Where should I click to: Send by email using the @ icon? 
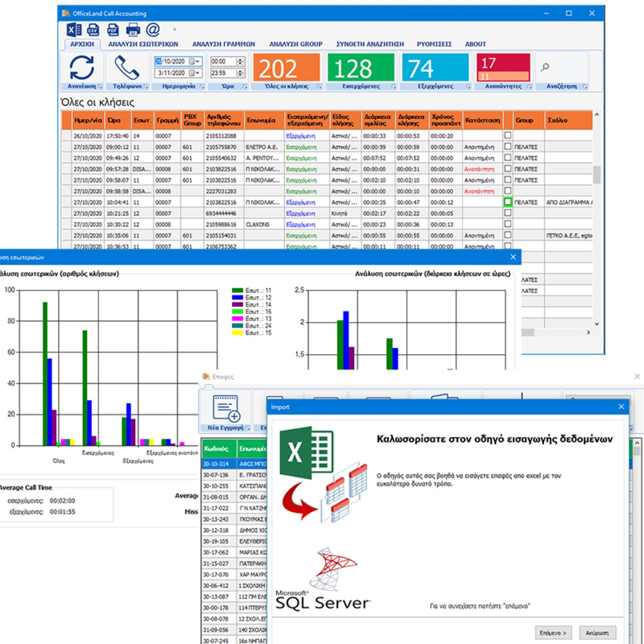[x=153, y=30]
